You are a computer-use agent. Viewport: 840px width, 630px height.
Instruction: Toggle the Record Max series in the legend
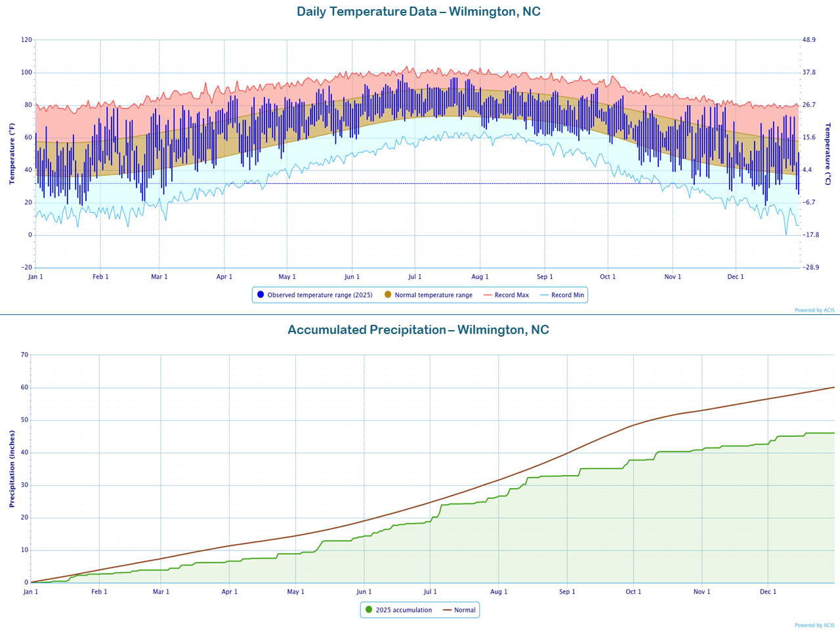tap(506, 295)
